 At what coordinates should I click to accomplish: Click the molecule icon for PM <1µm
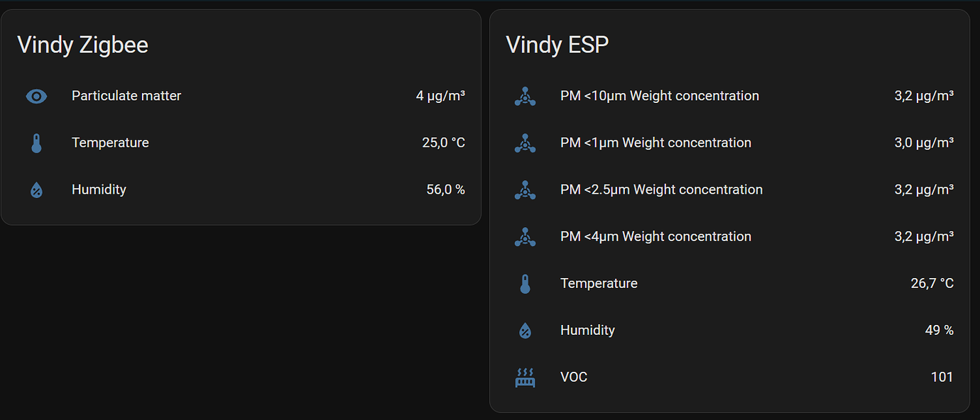point(525,143)
